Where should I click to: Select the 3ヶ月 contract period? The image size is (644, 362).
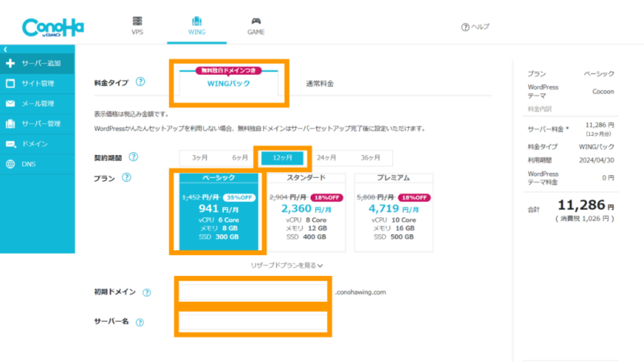(200, 158)
